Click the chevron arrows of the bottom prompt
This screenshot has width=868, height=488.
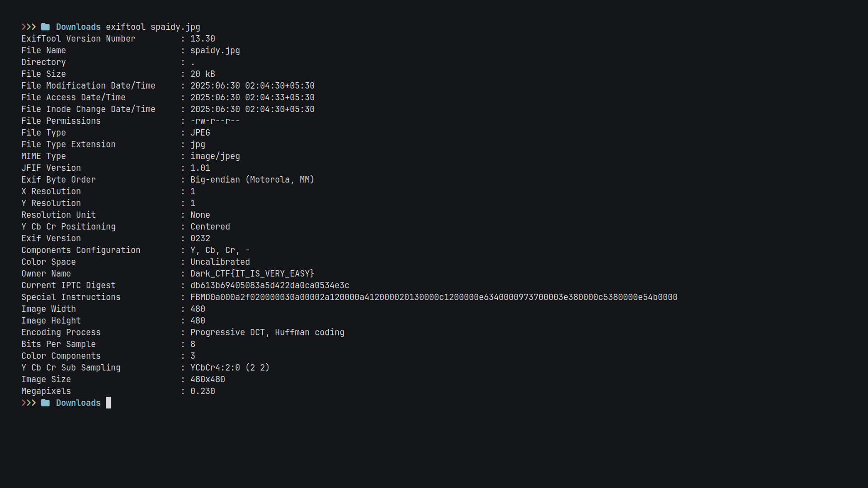tap(28, 403)
